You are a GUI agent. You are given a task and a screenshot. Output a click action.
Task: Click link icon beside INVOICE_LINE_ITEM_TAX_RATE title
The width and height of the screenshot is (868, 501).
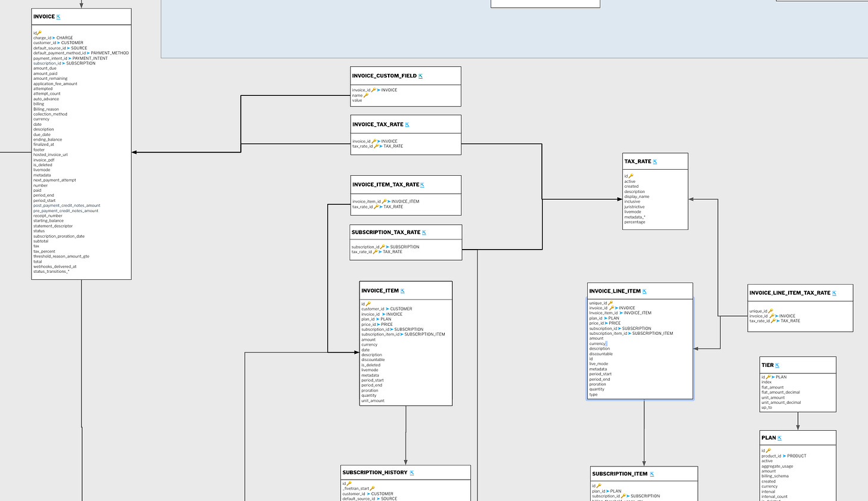tap(835, 293)
